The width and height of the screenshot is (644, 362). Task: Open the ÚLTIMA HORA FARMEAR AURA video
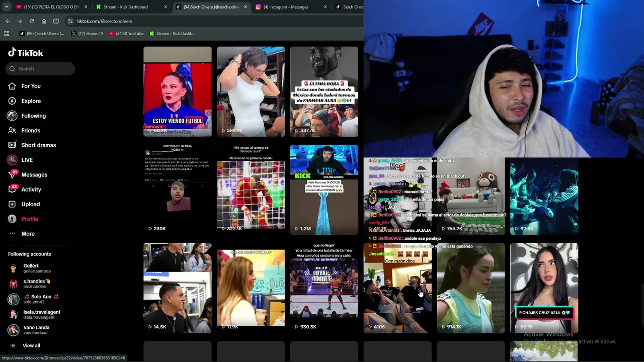(x=324, y=92)
